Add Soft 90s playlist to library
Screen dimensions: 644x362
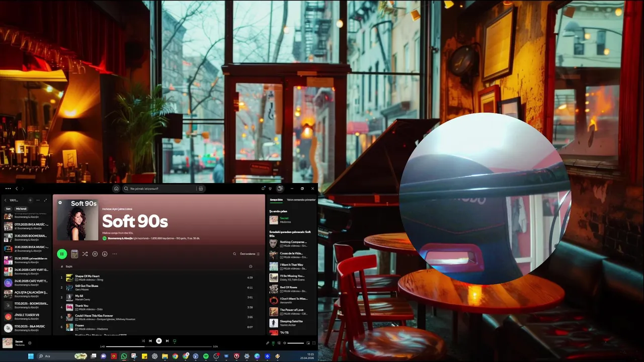(x=95, y=254)
